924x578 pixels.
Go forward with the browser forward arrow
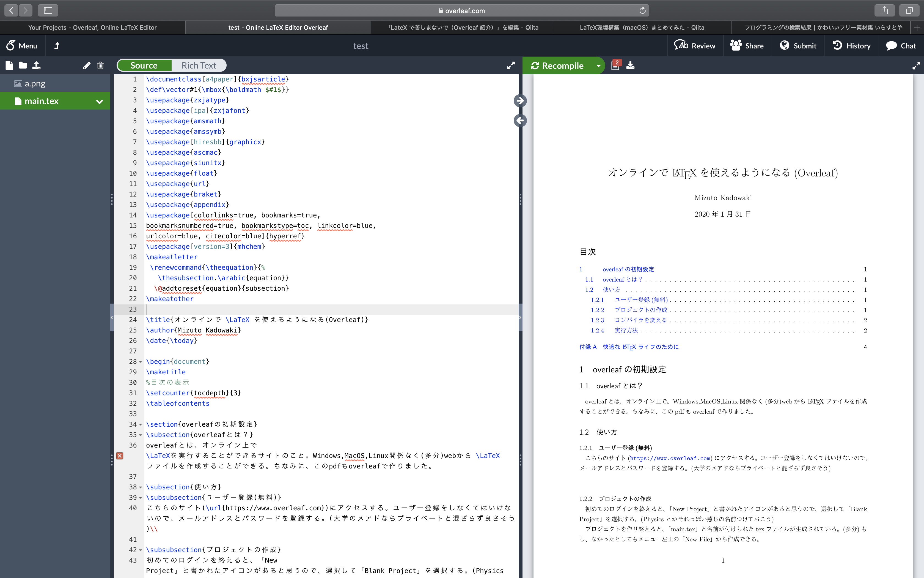pos(25,10)
